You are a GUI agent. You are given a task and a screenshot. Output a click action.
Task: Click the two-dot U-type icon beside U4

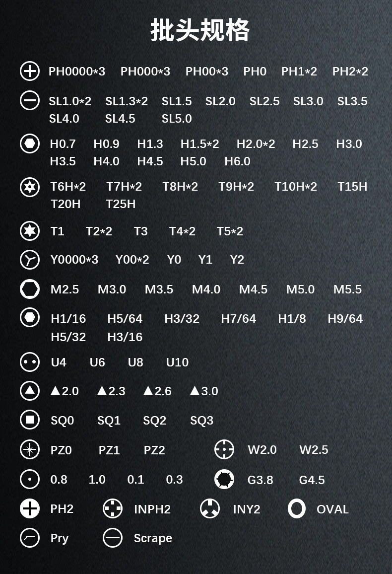point(30,362)
